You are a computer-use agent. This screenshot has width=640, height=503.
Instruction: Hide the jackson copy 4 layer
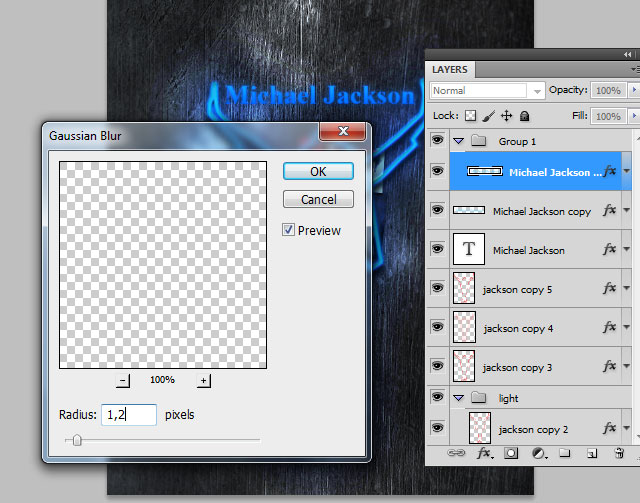coord(437,326)
